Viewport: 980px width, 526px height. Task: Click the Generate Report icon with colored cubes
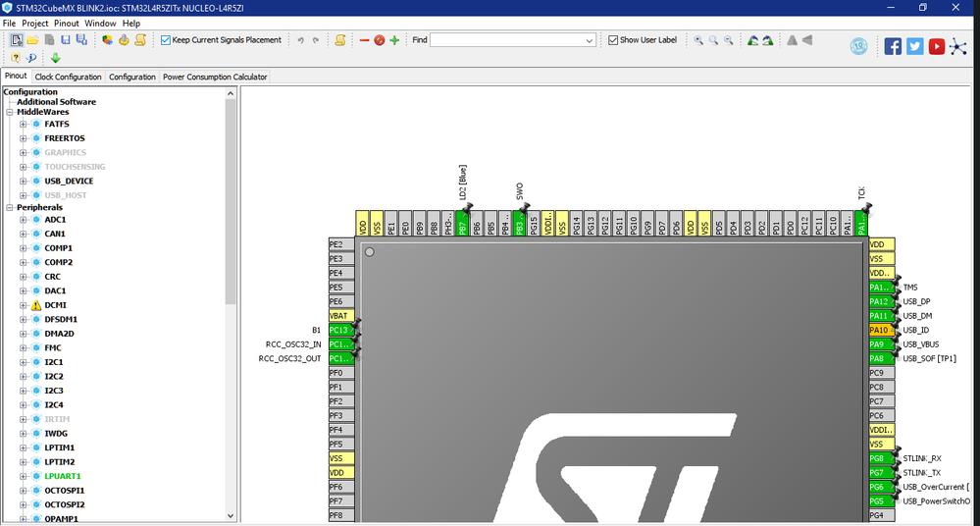coord(108,40)
